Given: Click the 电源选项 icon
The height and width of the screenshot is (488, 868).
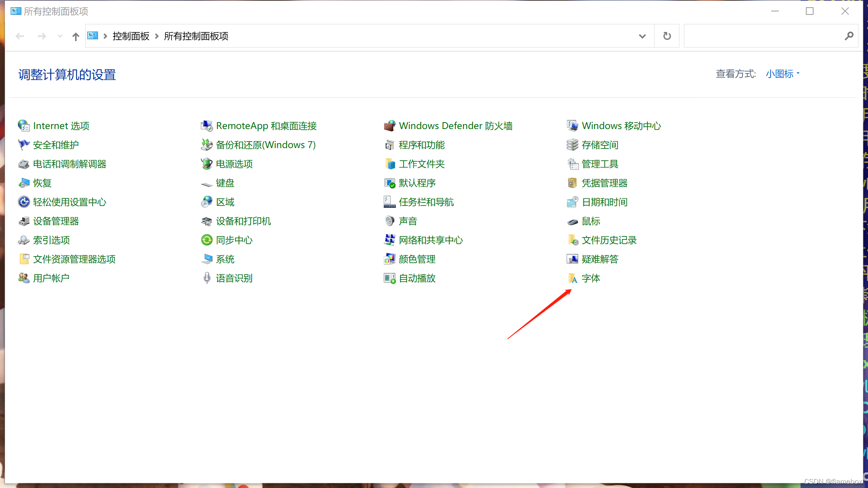Looking at the screenshot, I should pos(207,164).
